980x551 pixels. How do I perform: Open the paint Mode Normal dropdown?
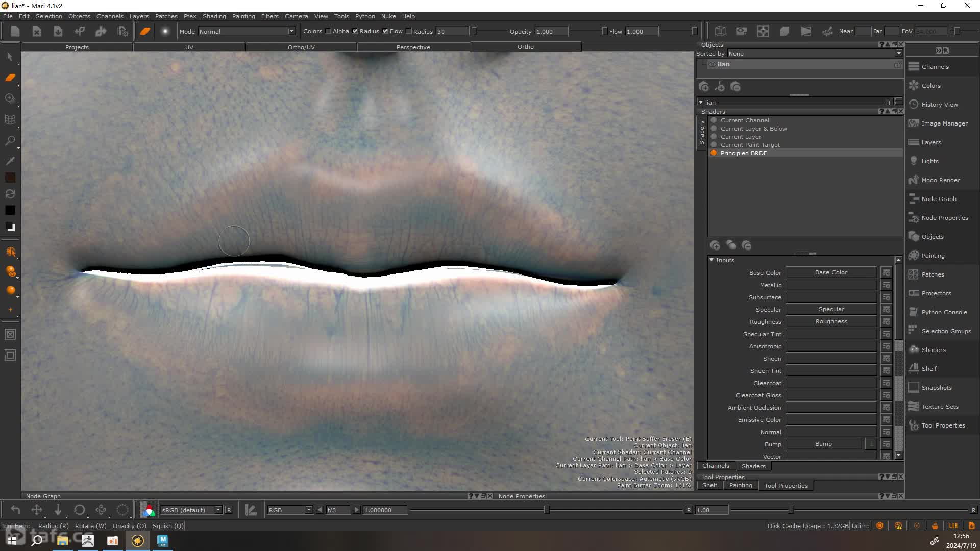coord(247,31)
